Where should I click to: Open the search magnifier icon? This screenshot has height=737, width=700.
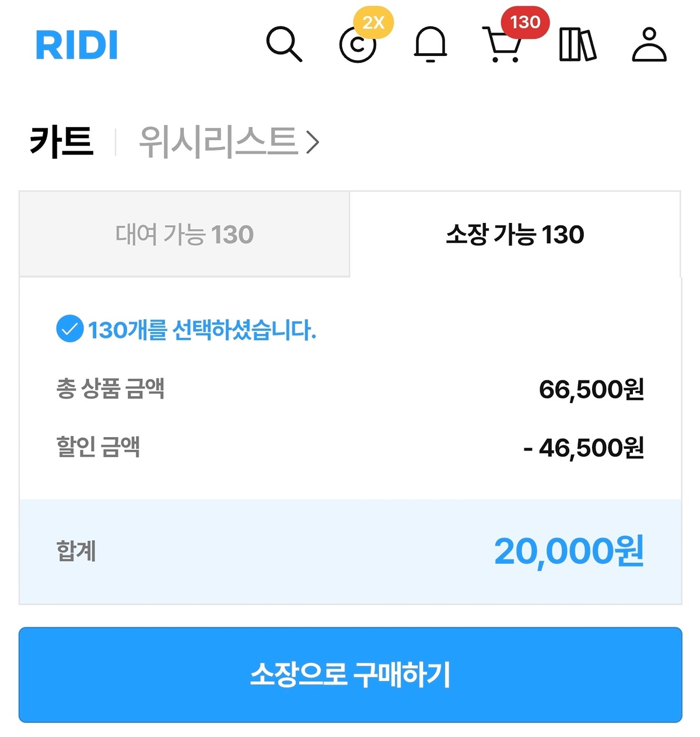coord(284,44)
